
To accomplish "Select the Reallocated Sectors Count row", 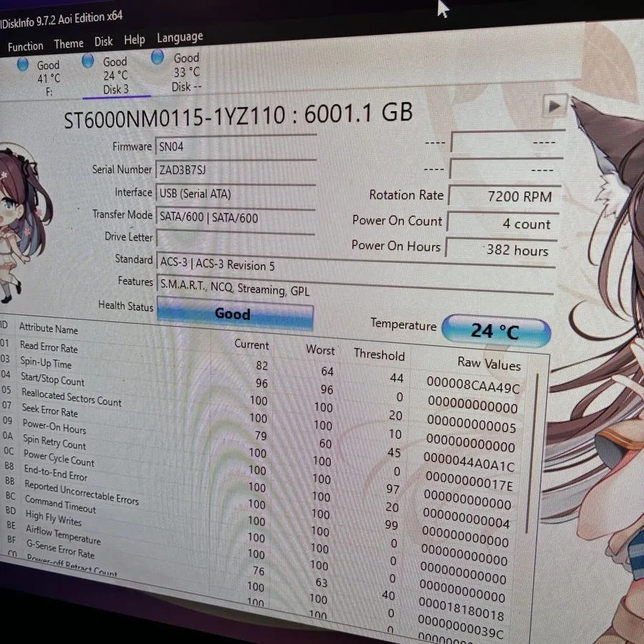I will click(x=259, y=418).
